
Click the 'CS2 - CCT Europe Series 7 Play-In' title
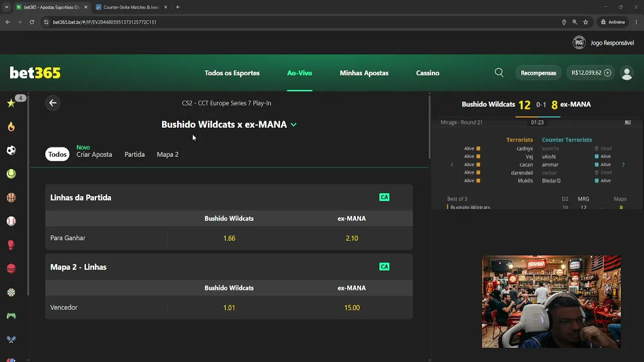pos(226,103)
